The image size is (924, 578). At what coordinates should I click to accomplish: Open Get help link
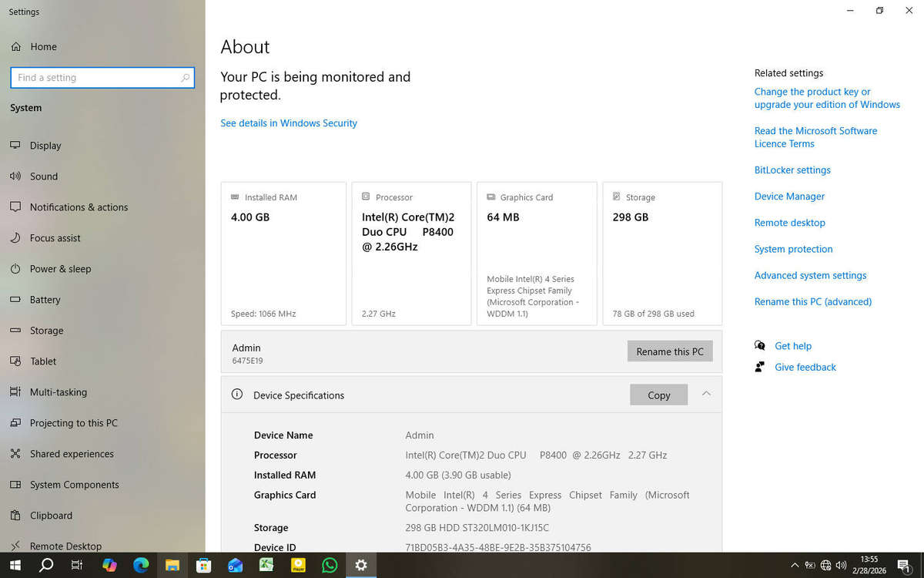pyautogui.click(x=793, y=346)
